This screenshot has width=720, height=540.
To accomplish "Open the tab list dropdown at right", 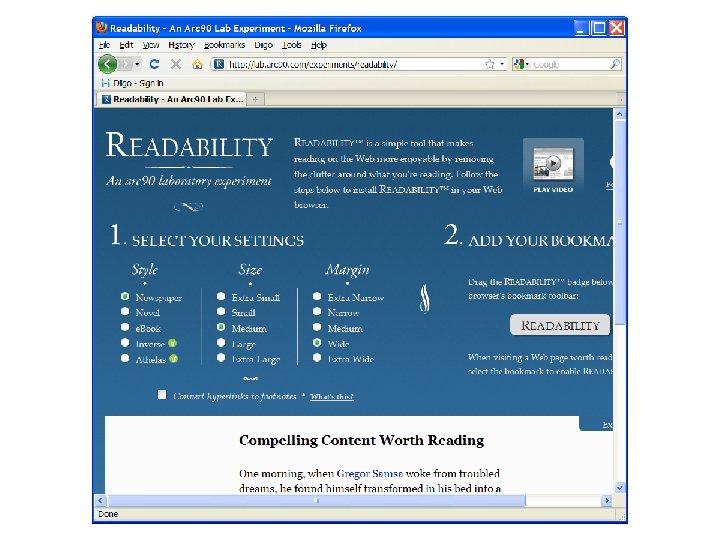I will 619,99.
